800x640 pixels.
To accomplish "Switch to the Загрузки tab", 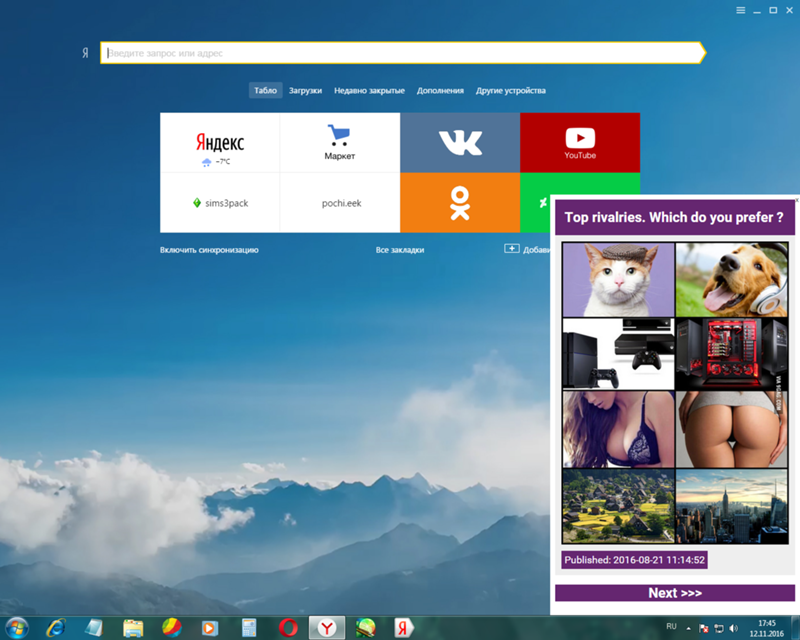I will 305,90.
